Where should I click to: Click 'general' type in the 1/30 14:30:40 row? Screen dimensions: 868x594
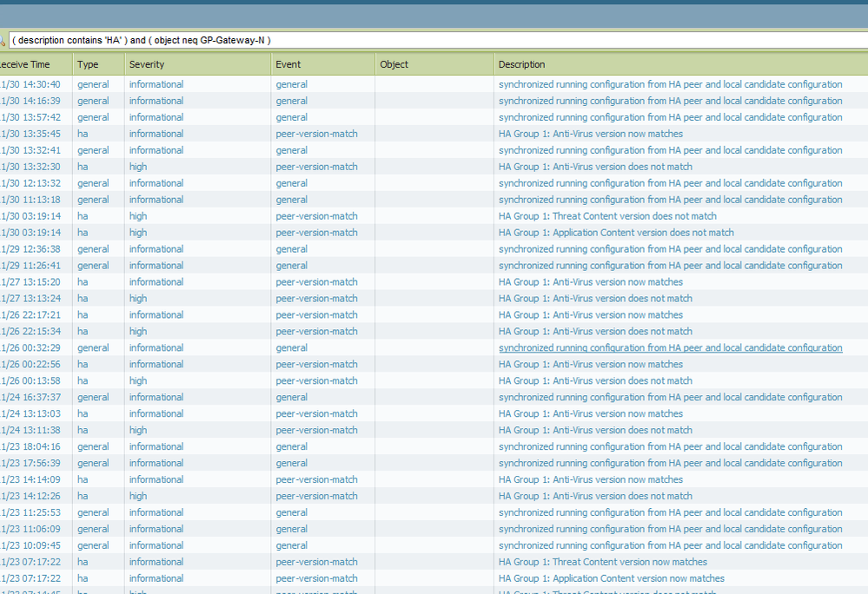click(x=93, y=84)
